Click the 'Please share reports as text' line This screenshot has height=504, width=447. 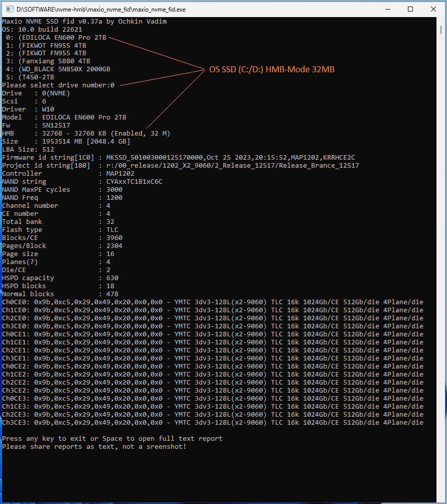(x=94, y=447)
